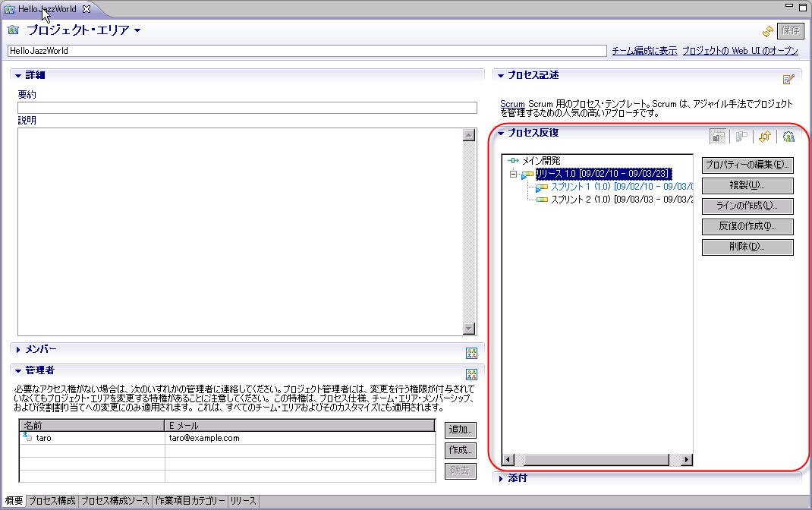Click the 複製(U)... button

point(747,185)
